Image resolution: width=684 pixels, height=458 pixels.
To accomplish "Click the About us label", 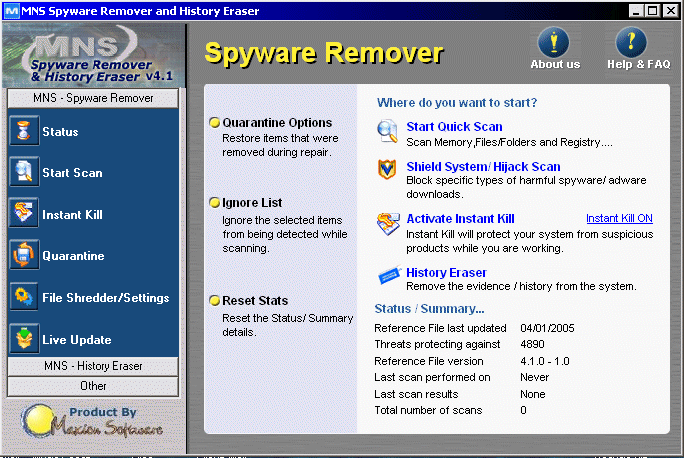I will pos(555,64).
